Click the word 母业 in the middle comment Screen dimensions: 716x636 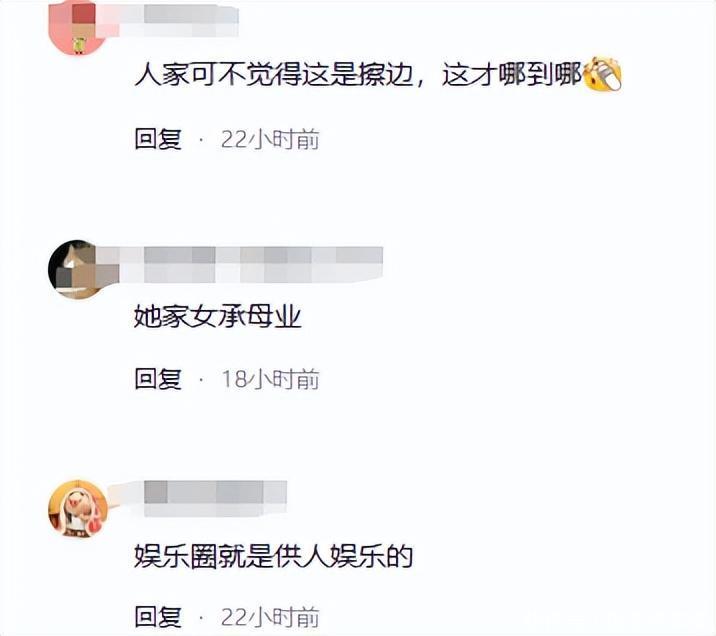(274, 317)
